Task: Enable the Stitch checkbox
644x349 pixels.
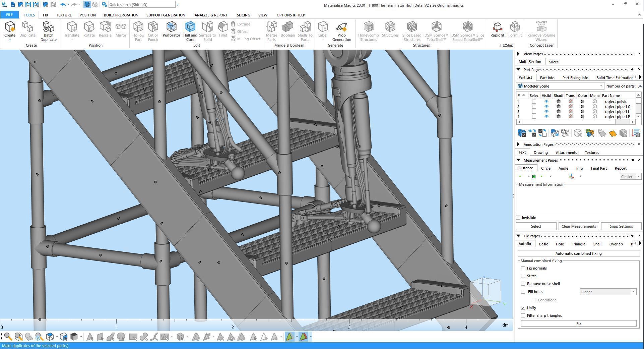Action: (523, 276)
